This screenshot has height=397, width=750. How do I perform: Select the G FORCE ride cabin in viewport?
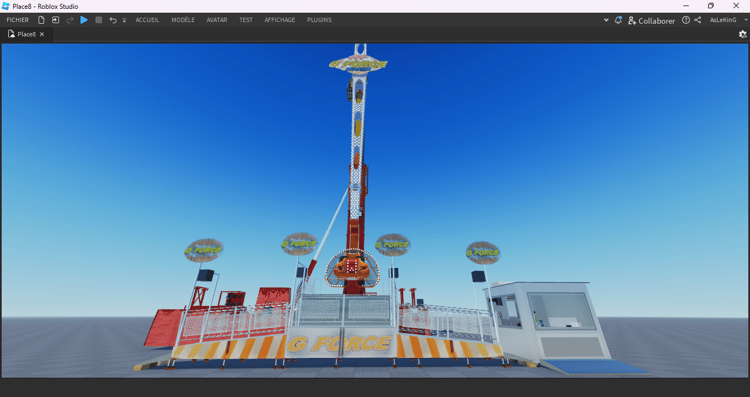[353, 267]
